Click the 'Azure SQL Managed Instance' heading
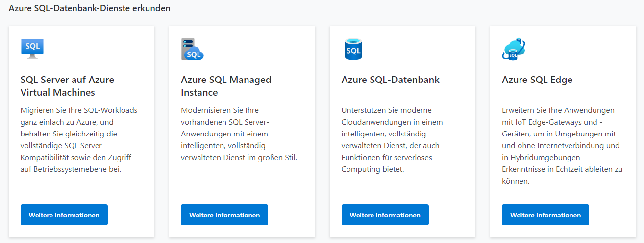 (x=226, y=86)
